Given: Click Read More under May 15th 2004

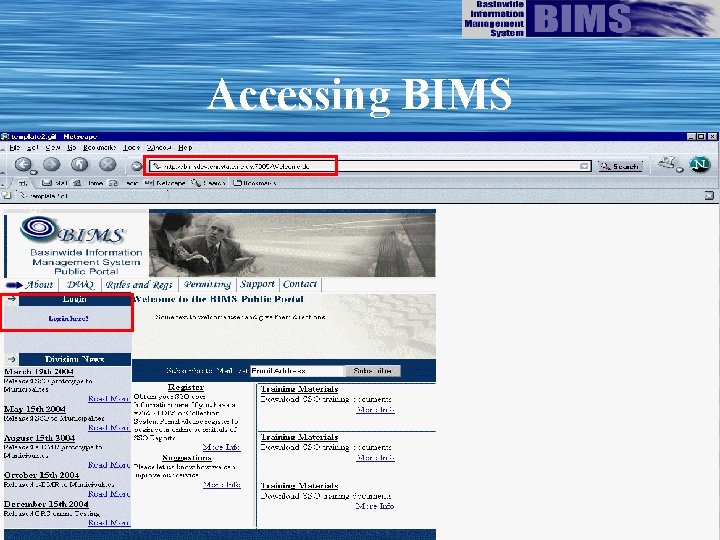Looking at the screenshot, I should click(109, 428).
